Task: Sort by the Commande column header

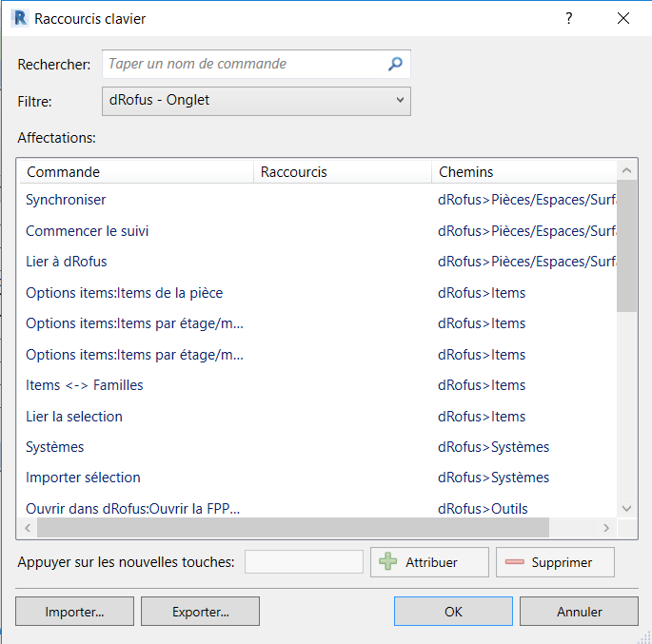Action: pos(136,172)
